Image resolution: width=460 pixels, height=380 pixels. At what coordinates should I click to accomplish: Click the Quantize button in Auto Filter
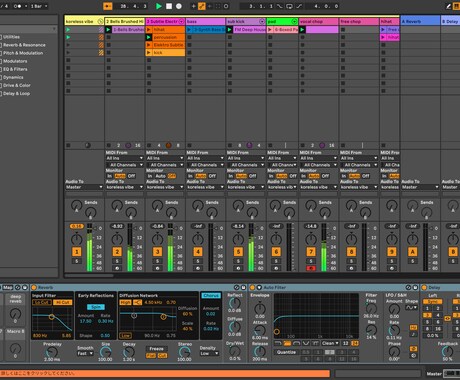pyautogui.click(x=286, y=352)
